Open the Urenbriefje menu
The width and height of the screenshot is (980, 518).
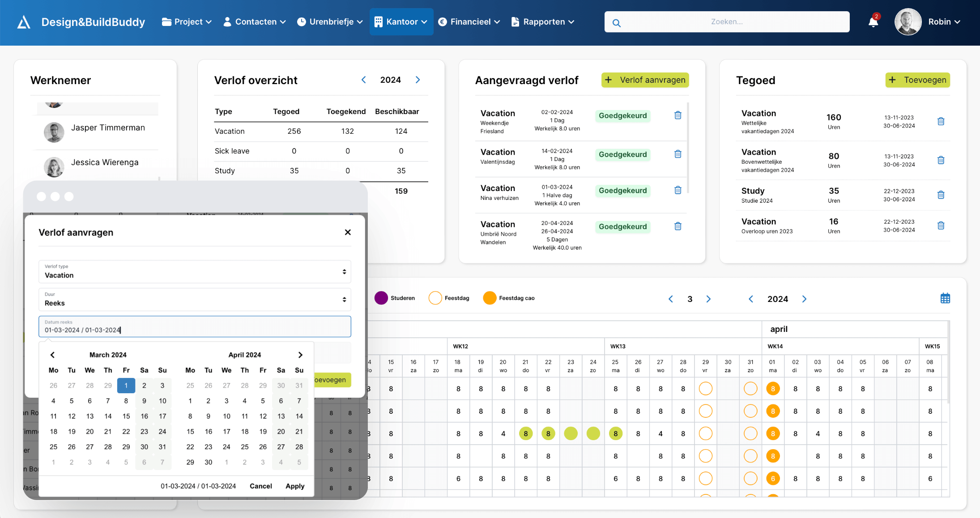click(x=330, y=21)
